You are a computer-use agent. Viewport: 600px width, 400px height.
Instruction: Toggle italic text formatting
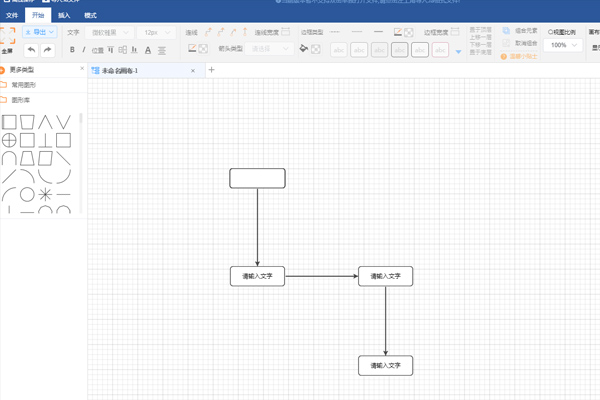[x=85, y=49]
